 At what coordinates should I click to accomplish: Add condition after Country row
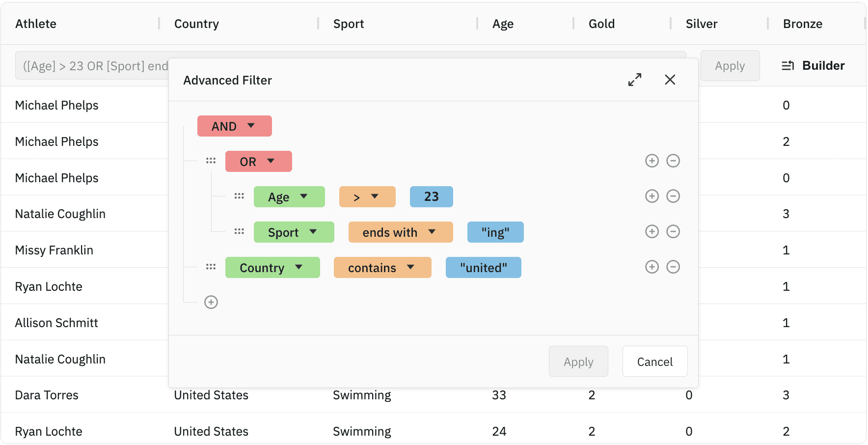coord(652,267)
